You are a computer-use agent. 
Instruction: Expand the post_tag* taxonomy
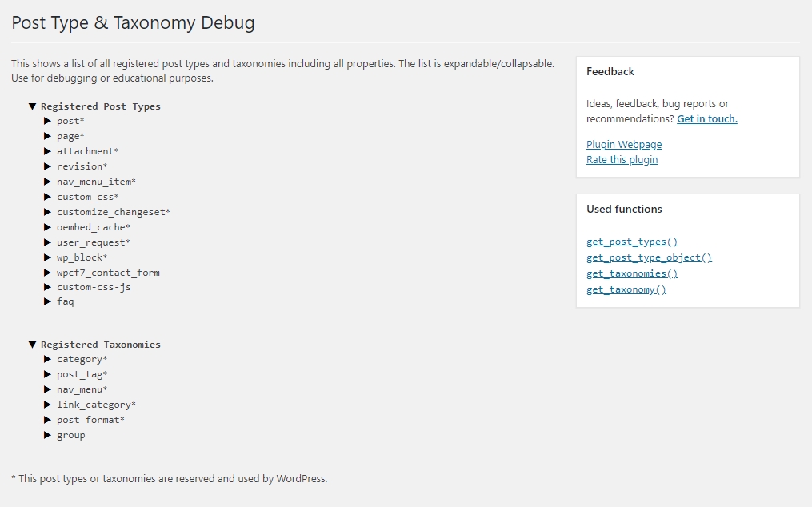pyautogui.click(x=48, y=374)
